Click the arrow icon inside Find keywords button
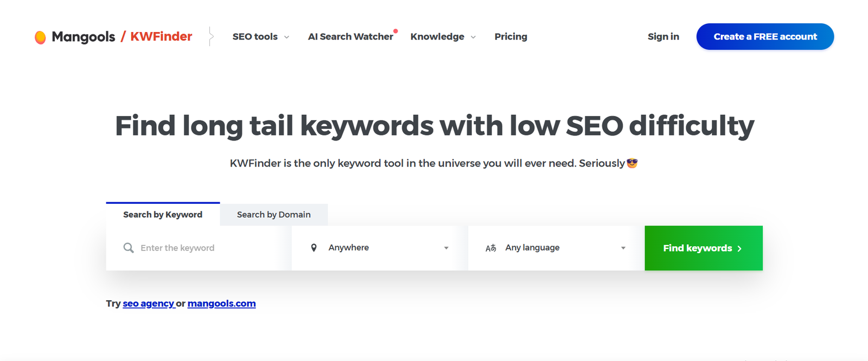868x361 pixels. (x=740, y=248)
